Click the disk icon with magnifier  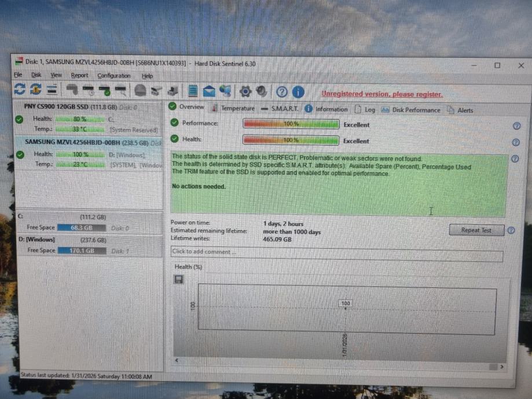[x=121, y=91]
